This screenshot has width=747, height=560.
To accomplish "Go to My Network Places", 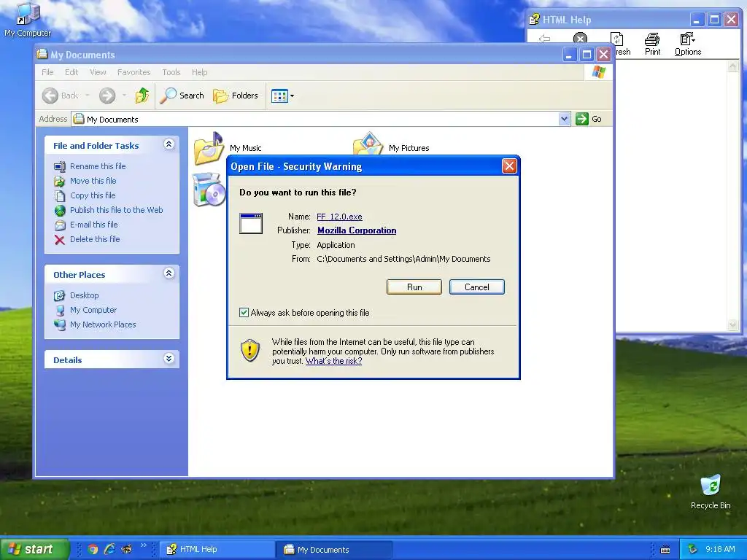I will (x=102, y=324).
